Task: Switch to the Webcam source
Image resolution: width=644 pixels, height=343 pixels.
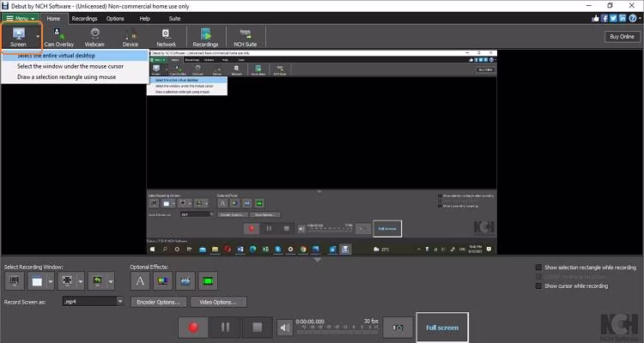Action: point(94,37)
